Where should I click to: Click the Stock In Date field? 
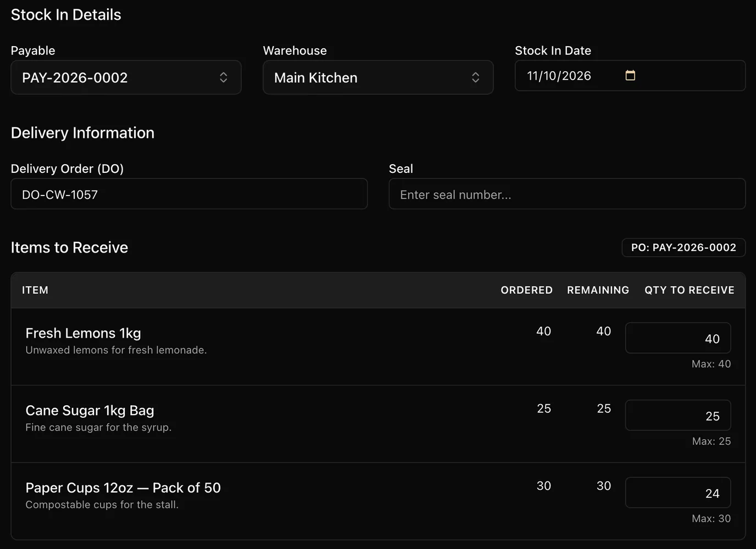coord(630,76)
